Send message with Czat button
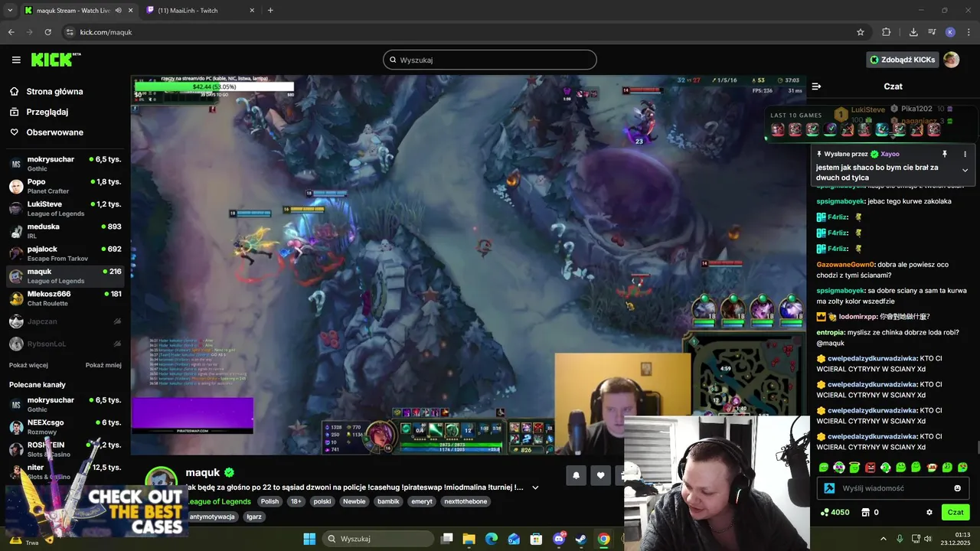The height and width of the screenshot is (551, 980). point(955,512)
